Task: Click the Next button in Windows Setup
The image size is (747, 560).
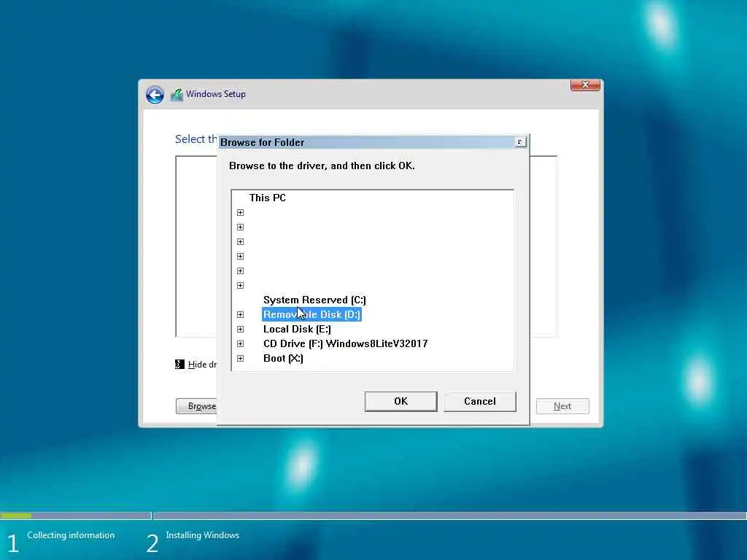Action: point(562,406)
